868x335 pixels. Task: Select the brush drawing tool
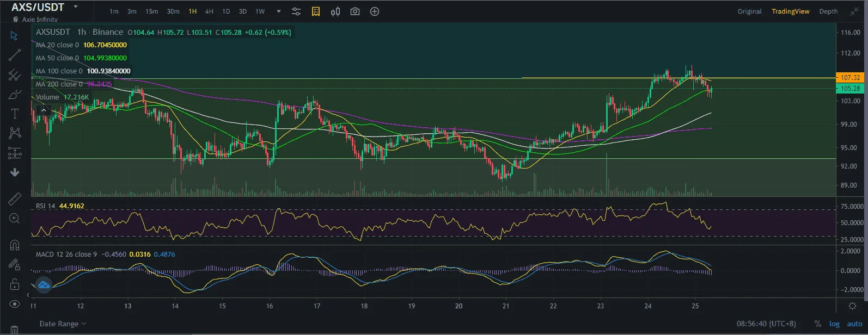point(14,95)
